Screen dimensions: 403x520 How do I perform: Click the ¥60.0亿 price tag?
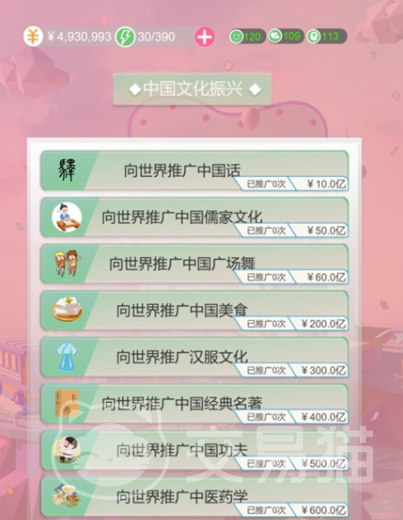click(322, 277)
